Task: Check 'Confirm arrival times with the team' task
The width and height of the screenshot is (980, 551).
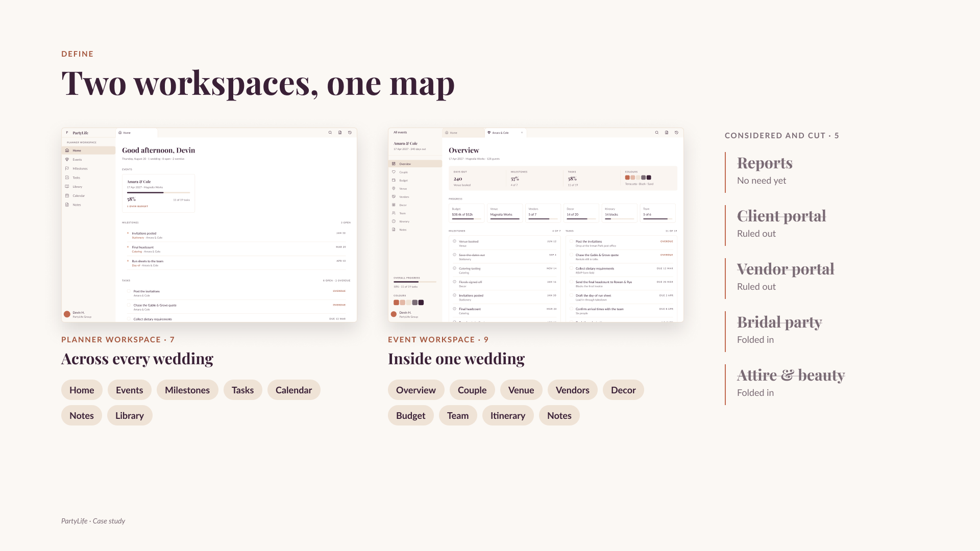Action: (x=572, y=309)
